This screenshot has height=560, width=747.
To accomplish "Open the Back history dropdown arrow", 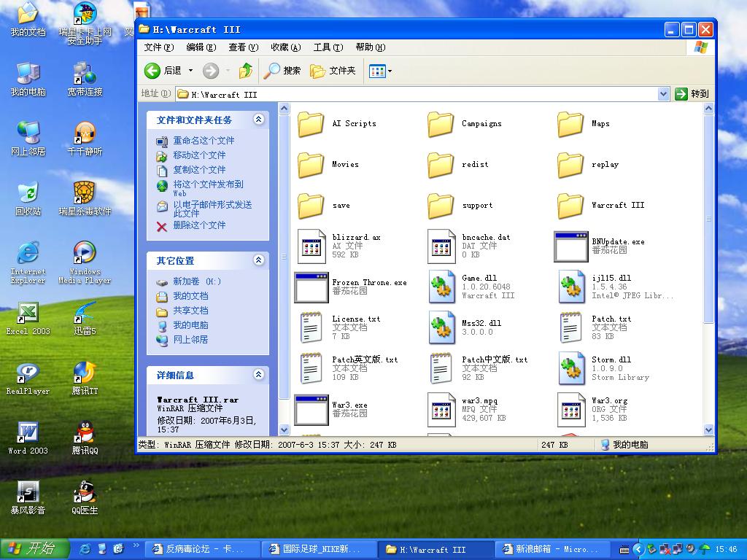I will pyautogui.click(x=190, y=71).
